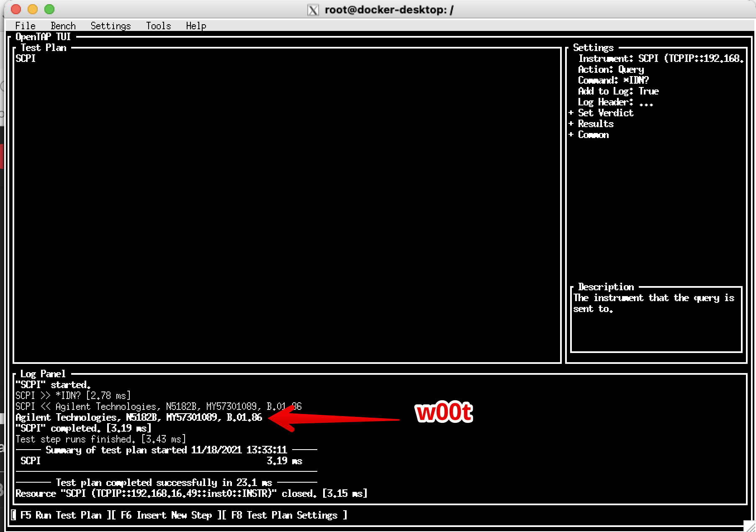Select the Instrument setting field
756x532 pixels.
click(661, 59)
